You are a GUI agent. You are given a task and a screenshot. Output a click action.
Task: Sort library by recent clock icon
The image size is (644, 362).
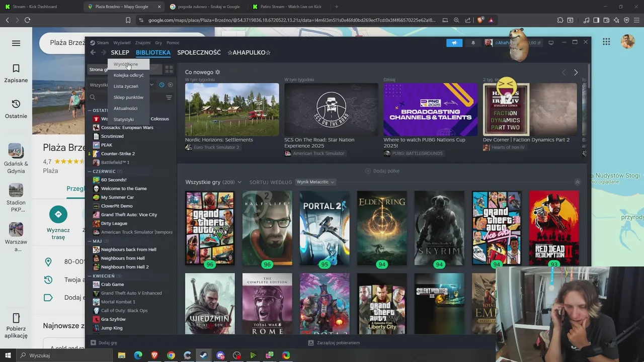click(162, 85)
